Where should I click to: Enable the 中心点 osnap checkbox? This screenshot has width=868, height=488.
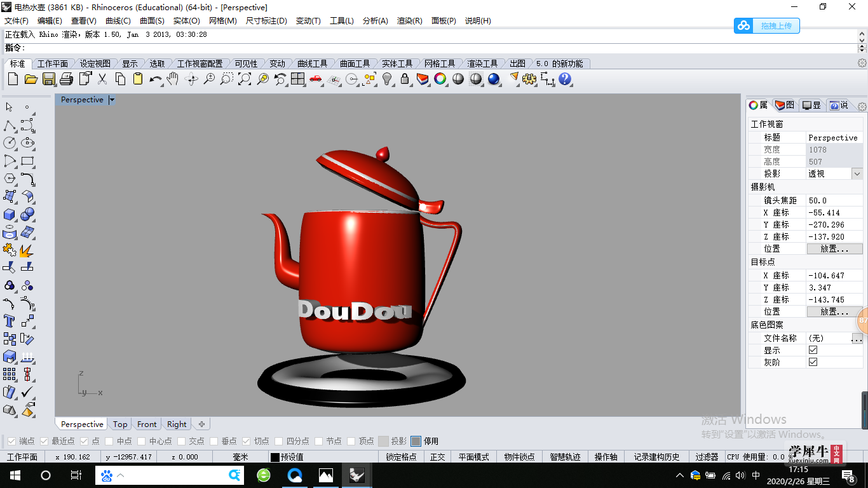pyautogui.click(x=142, y=441)
